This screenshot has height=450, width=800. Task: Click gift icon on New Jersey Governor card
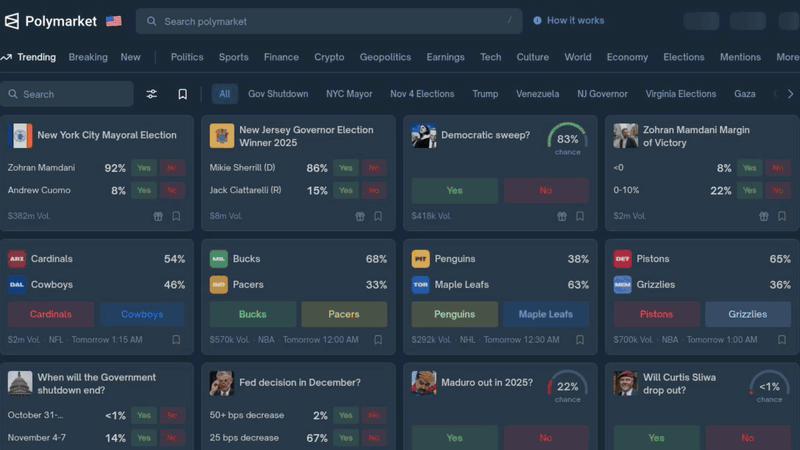click(x=360, y=216)
